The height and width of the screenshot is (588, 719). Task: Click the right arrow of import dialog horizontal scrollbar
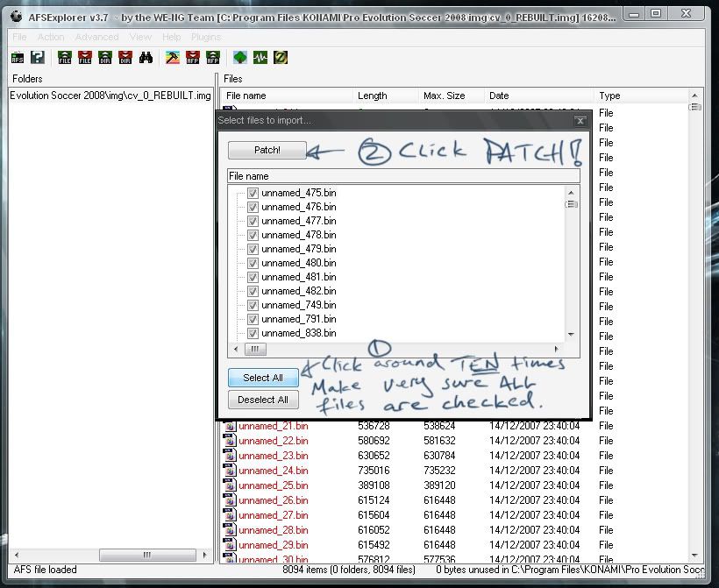(x=557, y=350)
